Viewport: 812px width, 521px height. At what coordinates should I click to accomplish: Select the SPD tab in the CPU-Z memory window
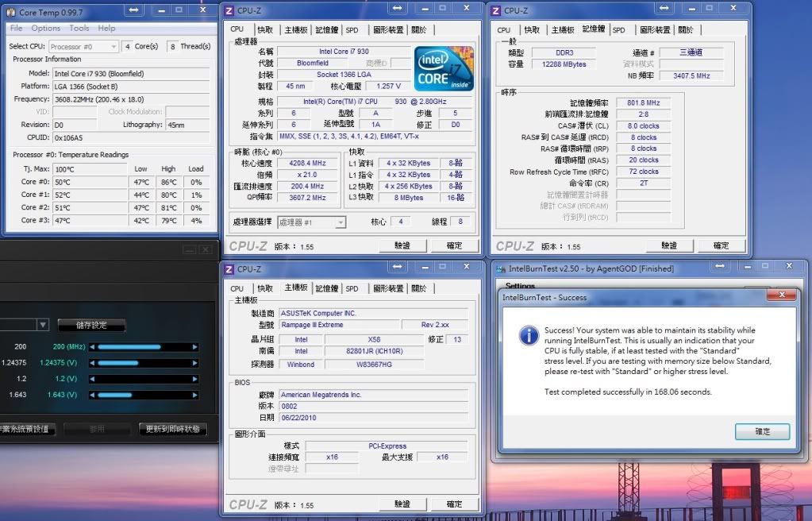tap(619, 30)
